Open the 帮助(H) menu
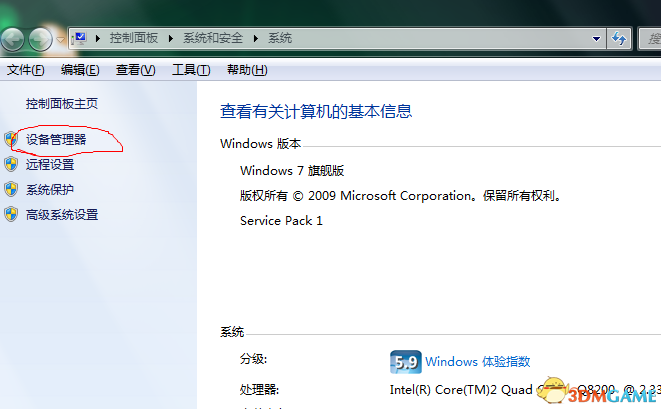Viewport: 661px width, 409px height. (247, 70)
